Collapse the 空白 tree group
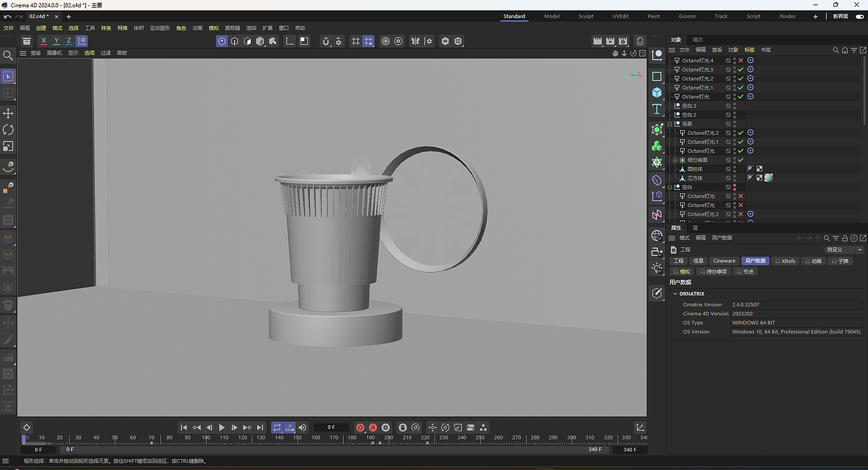This screenshot has height=470, width=868. pyautogui.click(x=670, y=187)
